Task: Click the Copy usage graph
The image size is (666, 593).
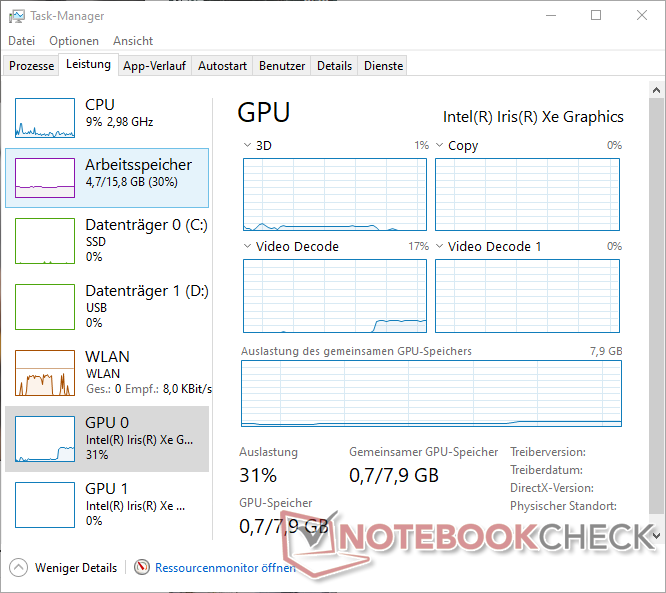Action: [527, 195]
